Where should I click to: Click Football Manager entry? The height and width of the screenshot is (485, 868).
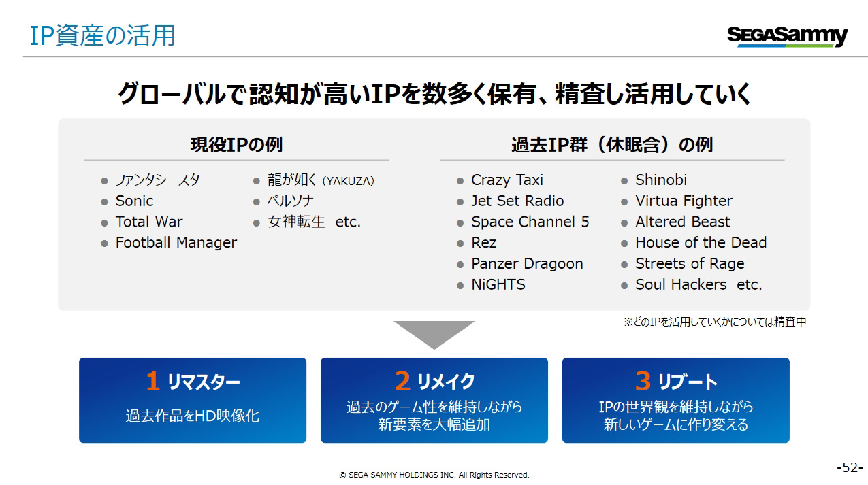[176, 243]
